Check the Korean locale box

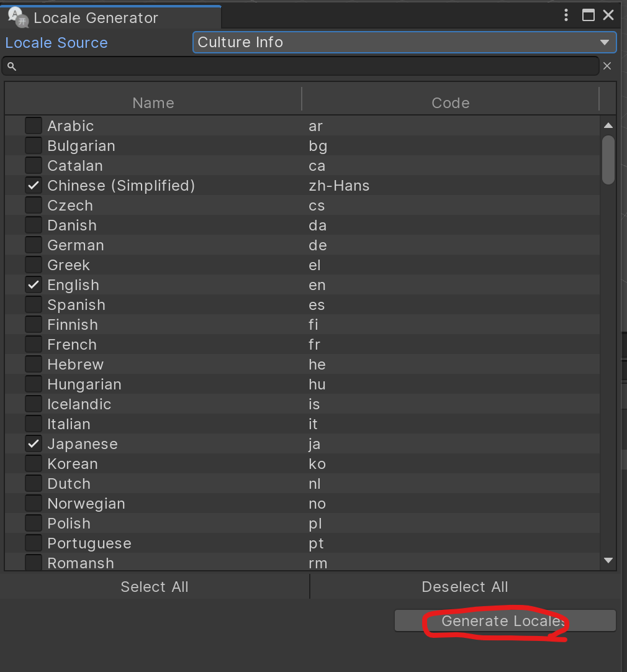[x=34, y=464]
